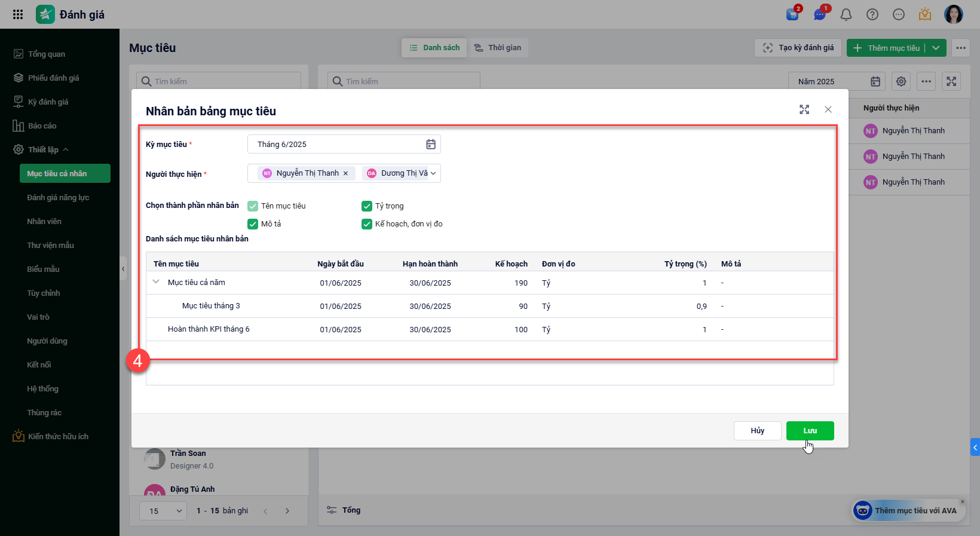Click the Hủy button
980x536 pixels.
(757, 431)
